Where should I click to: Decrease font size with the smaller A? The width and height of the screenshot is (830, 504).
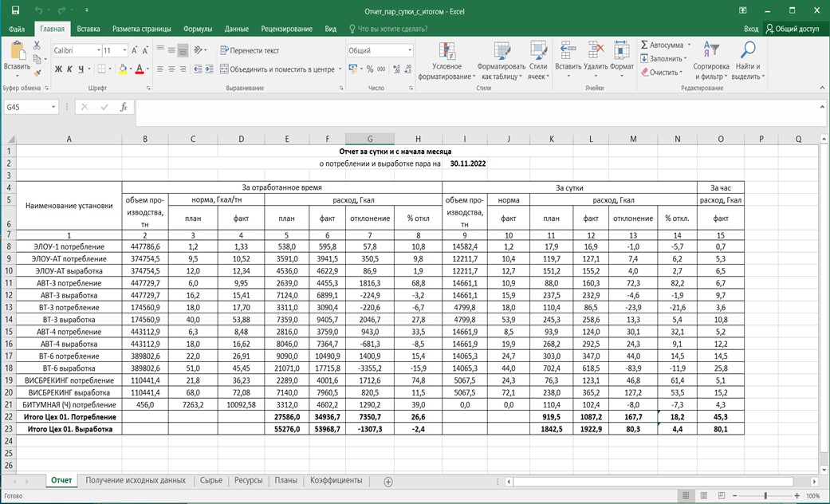point(145,50)
